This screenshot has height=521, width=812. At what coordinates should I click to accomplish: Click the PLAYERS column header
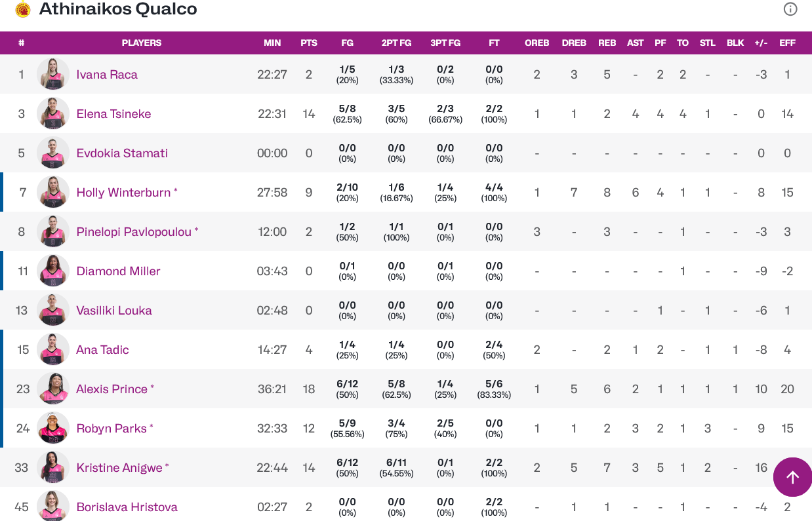[x=142, y=43]
